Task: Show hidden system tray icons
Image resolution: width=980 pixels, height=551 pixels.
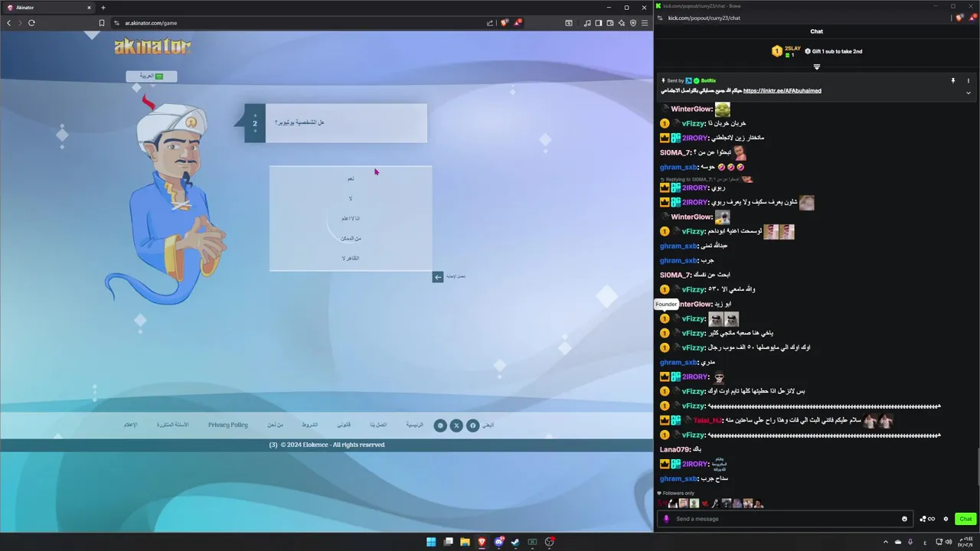Action: tap(886, 542)
